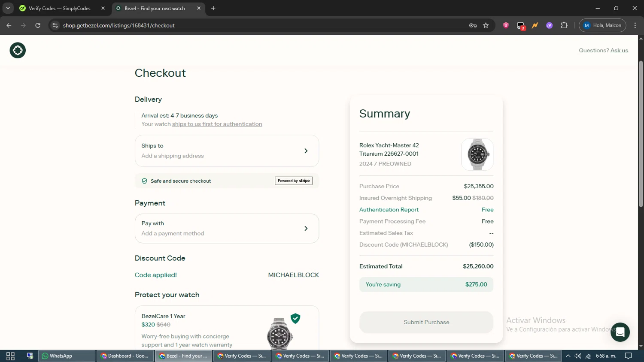The image size is (644, 362).
Task: Open a new browser tab
Action: [213, 8]
